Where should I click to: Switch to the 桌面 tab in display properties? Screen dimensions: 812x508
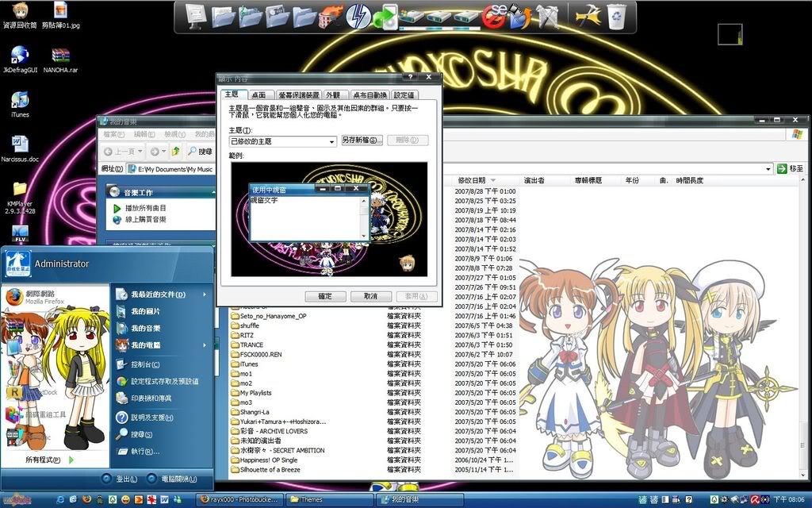tap(259, 95)
